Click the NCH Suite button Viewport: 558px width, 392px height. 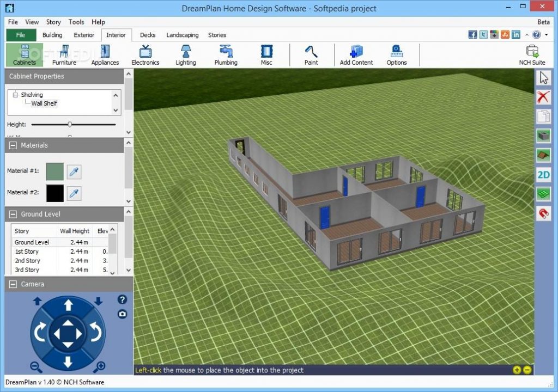[531, 54]
